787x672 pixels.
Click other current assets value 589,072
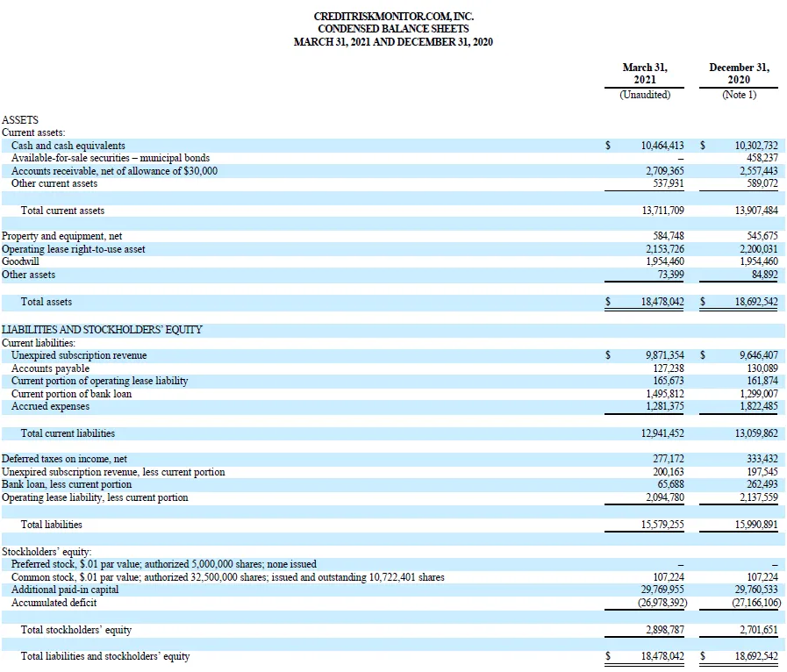762,183
